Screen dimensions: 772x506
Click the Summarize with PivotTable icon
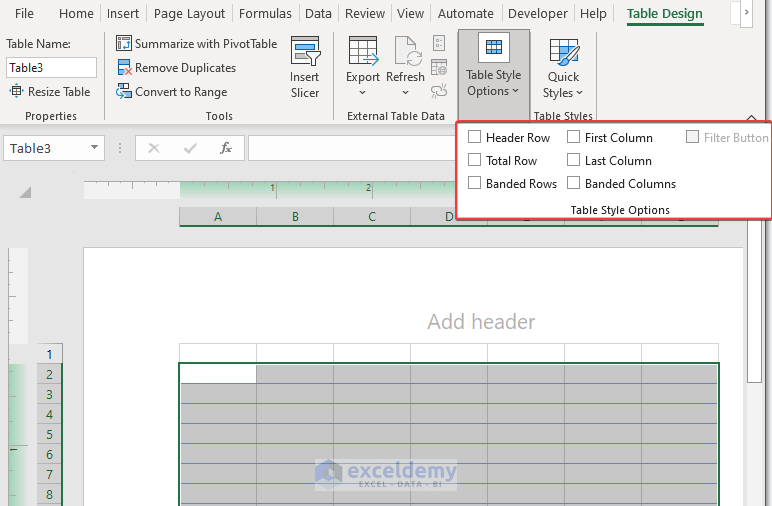[x=124, y=43]
